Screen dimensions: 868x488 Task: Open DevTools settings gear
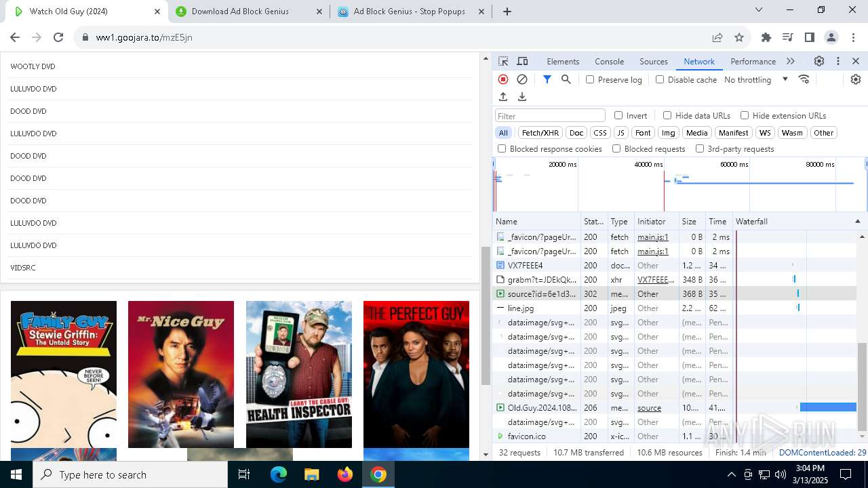[819, 61]
